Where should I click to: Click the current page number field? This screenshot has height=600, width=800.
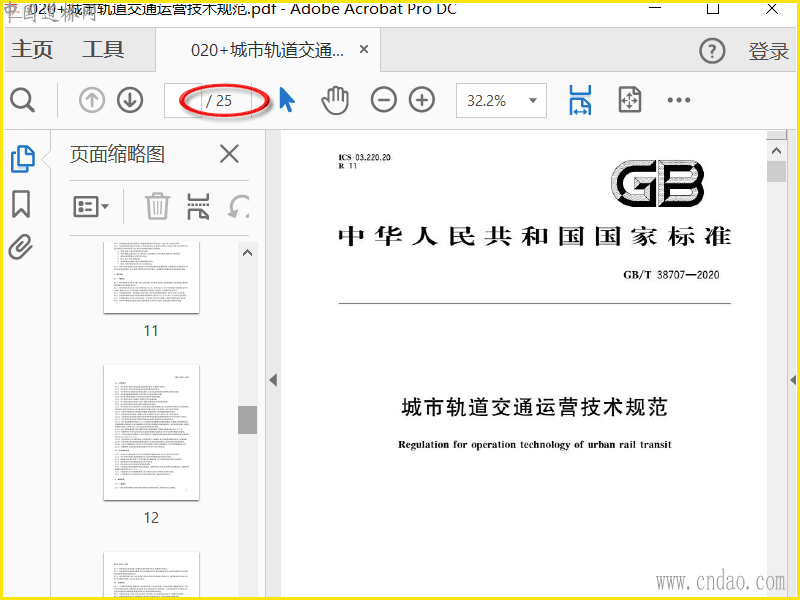(x=183, y=101)
